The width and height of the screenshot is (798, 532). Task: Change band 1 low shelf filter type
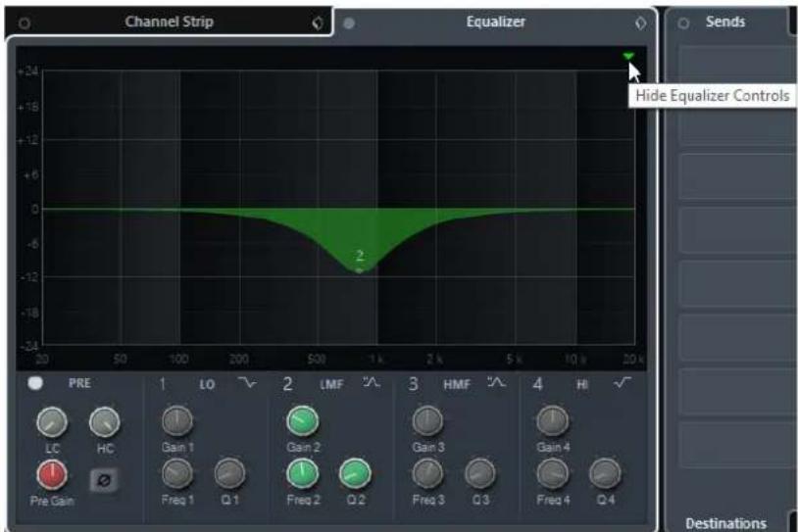pyautogui.click(x=247, y=382)
